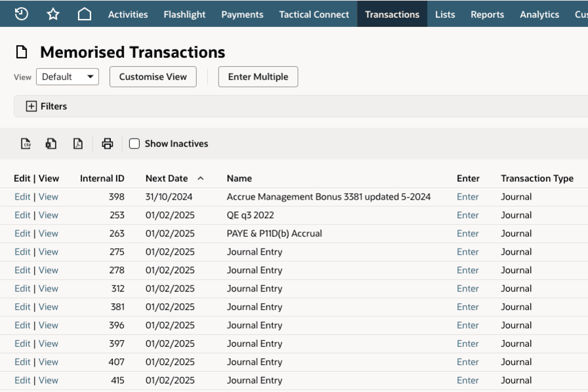Screen dimensions: 588x392
Task: Edit the QE q3 2022 transaction
Action: (22, 215)
